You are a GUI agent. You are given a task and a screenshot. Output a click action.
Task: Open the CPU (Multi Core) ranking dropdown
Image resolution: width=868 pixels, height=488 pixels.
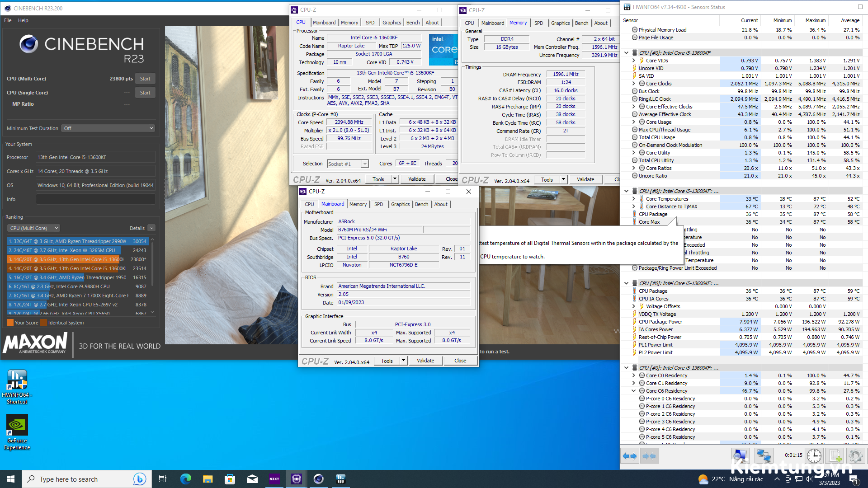[34, 228]
